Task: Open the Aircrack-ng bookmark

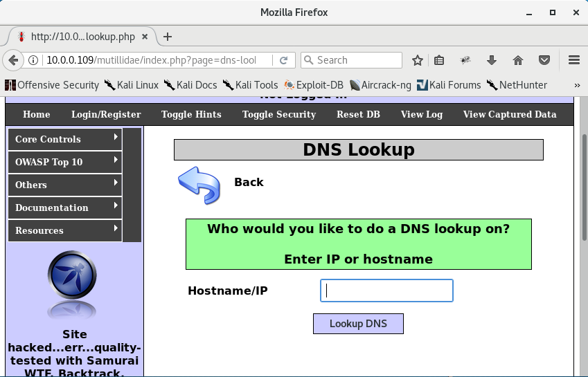Action: tap(380, 85)
